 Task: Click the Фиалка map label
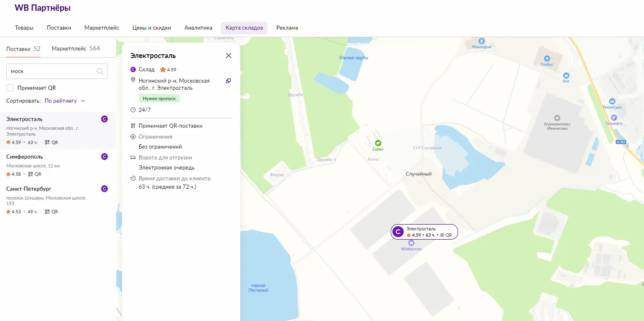(x=277, y=174)
